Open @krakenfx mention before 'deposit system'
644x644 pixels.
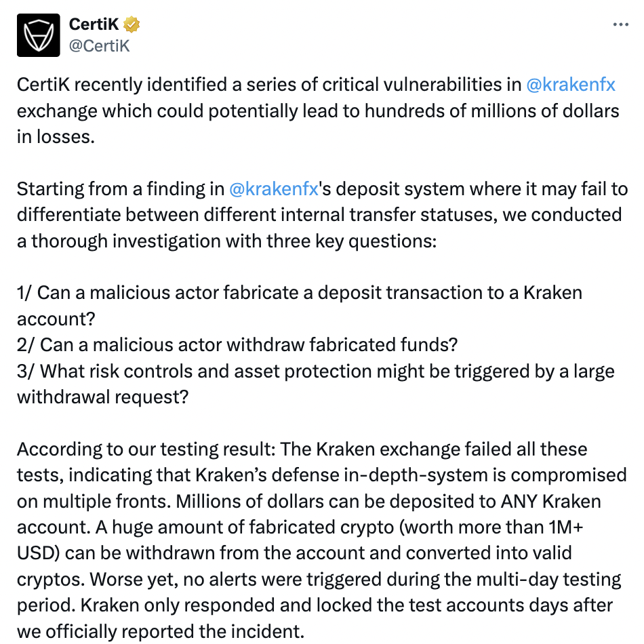(274, 189)
